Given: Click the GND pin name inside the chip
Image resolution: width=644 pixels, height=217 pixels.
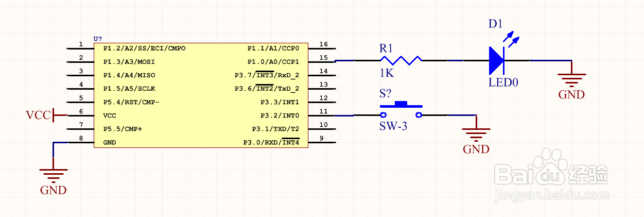Looking at the screenshot, I should 110,142.
